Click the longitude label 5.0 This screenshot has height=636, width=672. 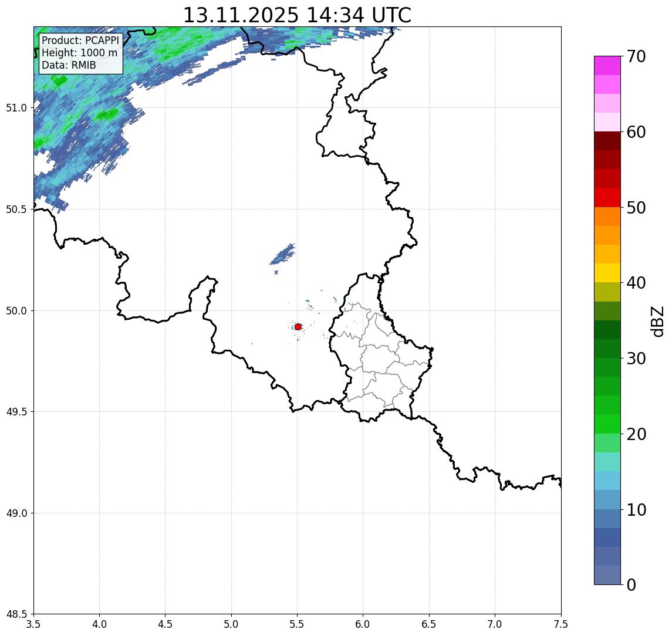pyautogui.click(x=231, y=624)
